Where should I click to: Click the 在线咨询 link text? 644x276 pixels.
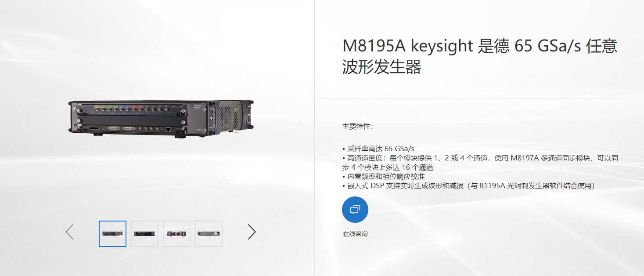355,234
